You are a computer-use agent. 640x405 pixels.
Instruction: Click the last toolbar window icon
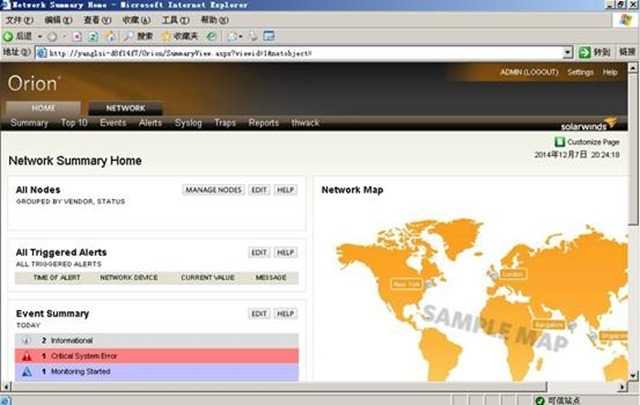(269, 36)
